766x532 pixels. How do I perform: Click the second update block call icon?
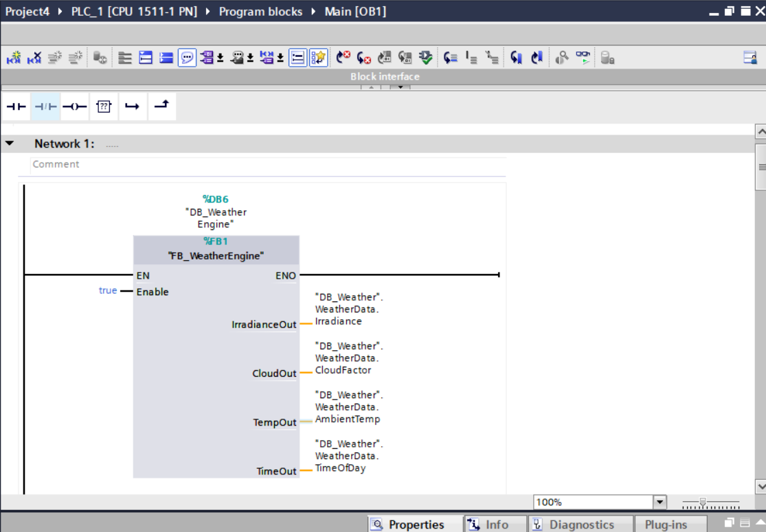pyautogui.click(x=405, y=58)
